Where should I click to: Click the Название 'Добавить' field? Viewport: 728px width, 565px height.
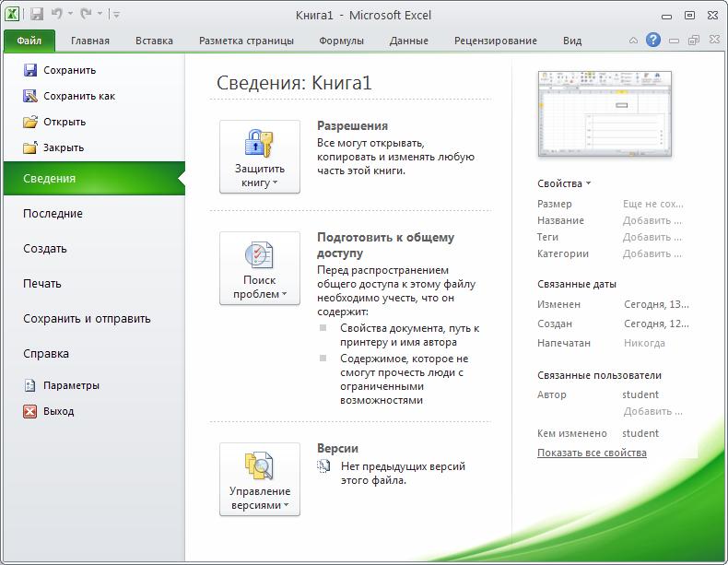652,220
